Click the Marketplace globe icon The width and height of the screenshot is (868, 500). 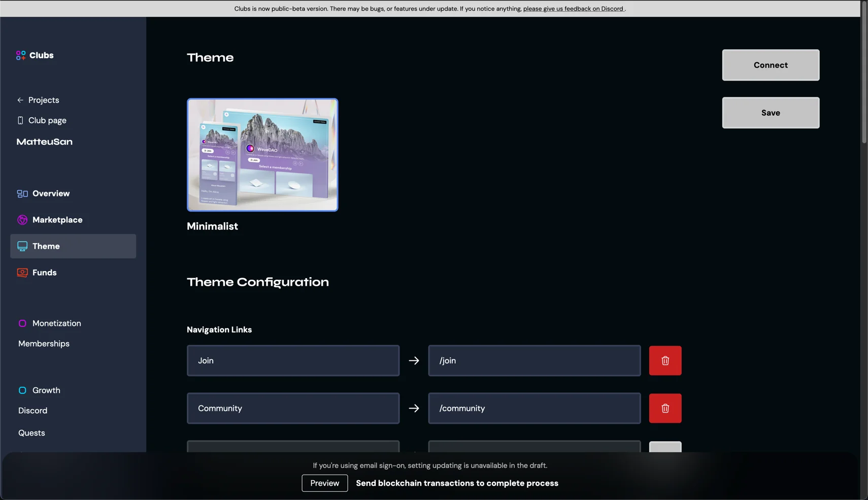point(22,220)
